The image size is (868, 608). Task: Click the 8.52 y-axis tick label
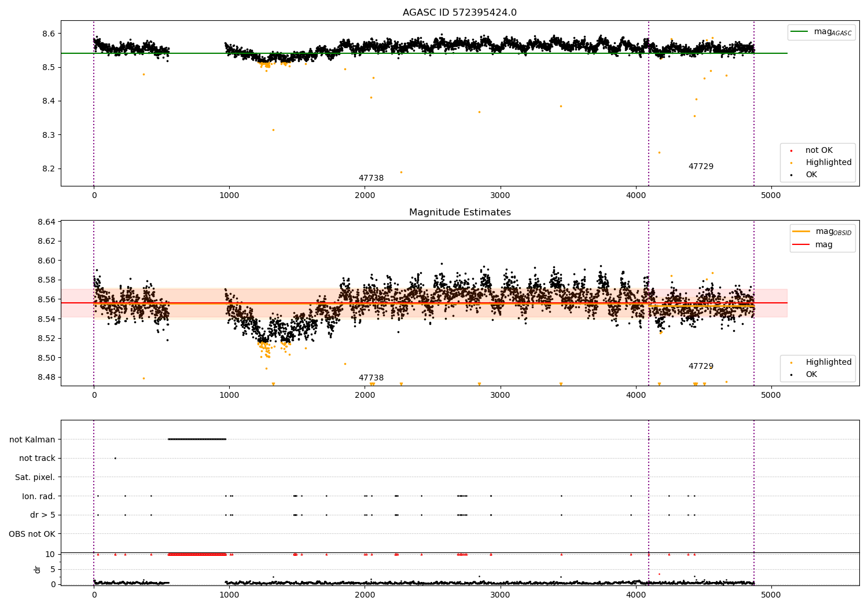point(46,338)
